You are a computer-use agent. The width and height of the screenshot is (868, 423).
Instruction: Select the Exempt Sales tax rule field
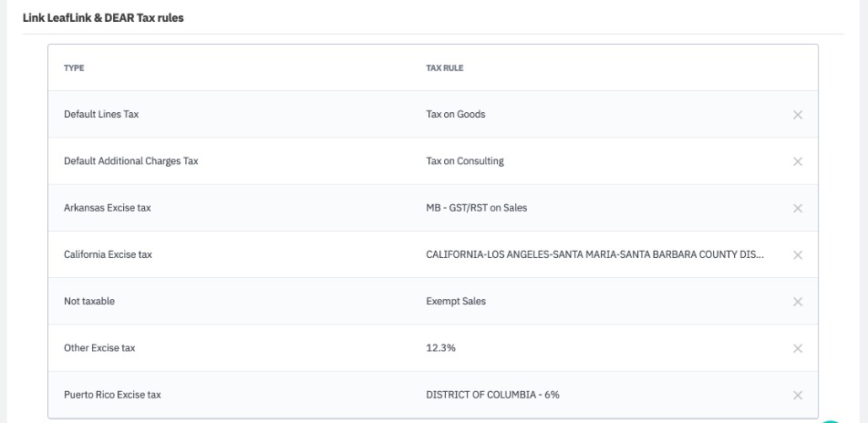click(456, 302)
